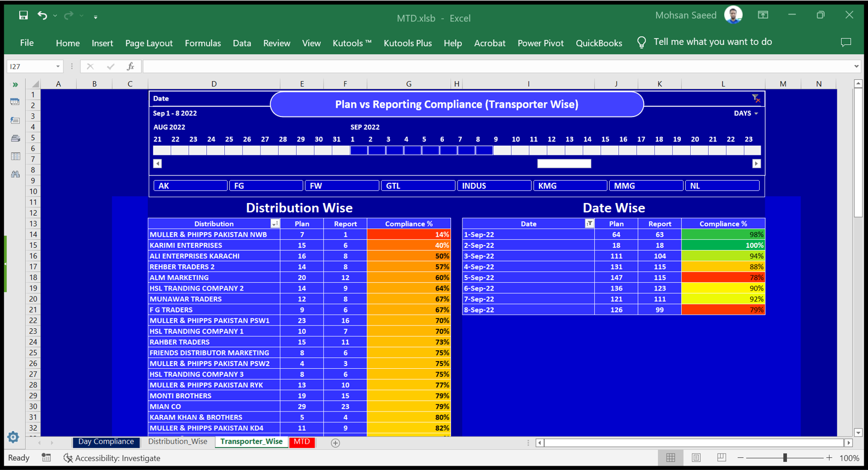Undo the last action
The width and height of the screenshot is (868, 470).
coord(42,15)
